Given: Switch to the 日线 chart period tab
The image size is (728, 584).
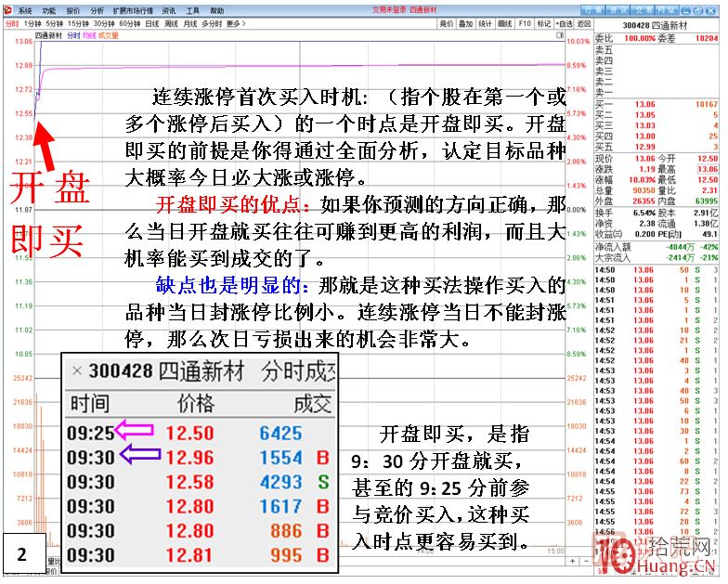Looking at the screenshot, I should [x=152, y=23].
